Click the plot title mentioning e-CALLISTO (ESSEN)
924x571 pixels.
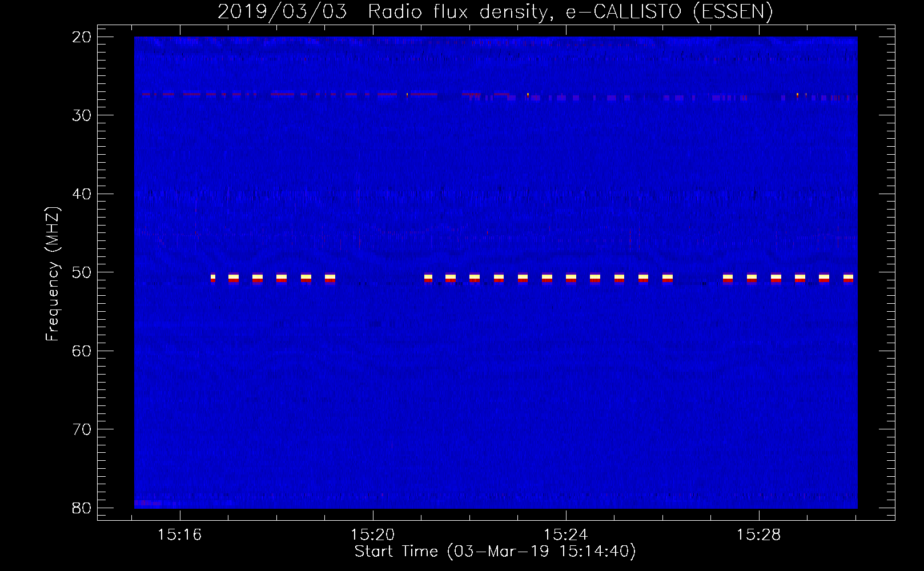[x=495, y=11]
